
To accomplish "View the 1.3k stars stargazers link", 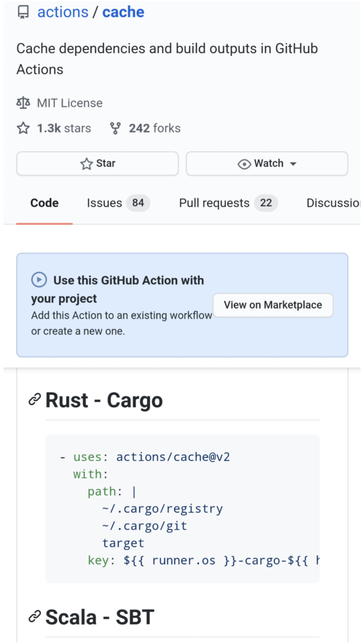I will pyautogui.click(x=64, y=128).
